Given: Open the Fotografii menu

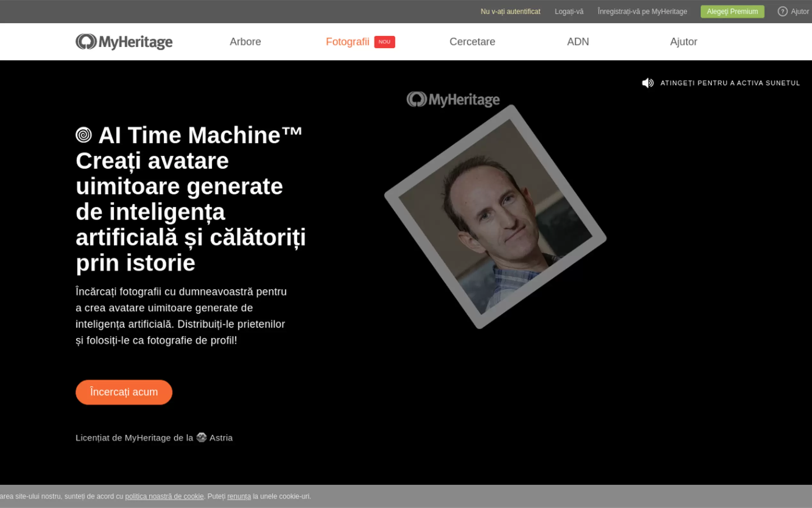Looking at the screenshot, I should coord(347,42).
